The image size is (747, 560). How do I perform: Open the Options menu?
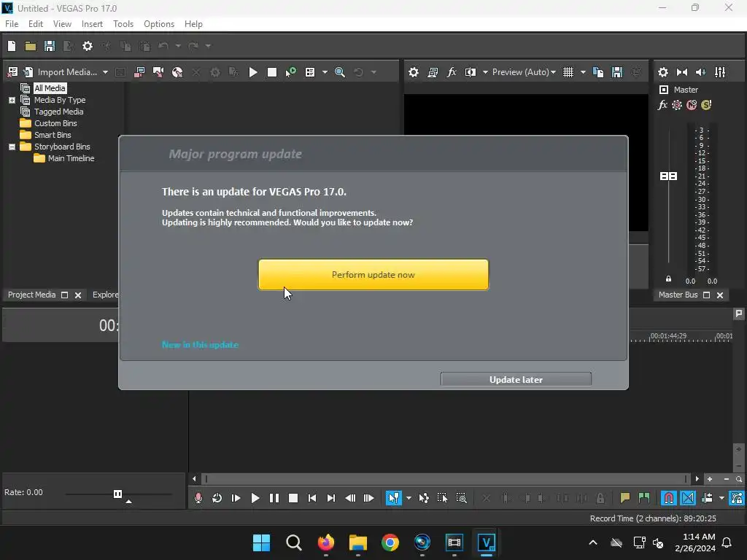tap(158, 24)
